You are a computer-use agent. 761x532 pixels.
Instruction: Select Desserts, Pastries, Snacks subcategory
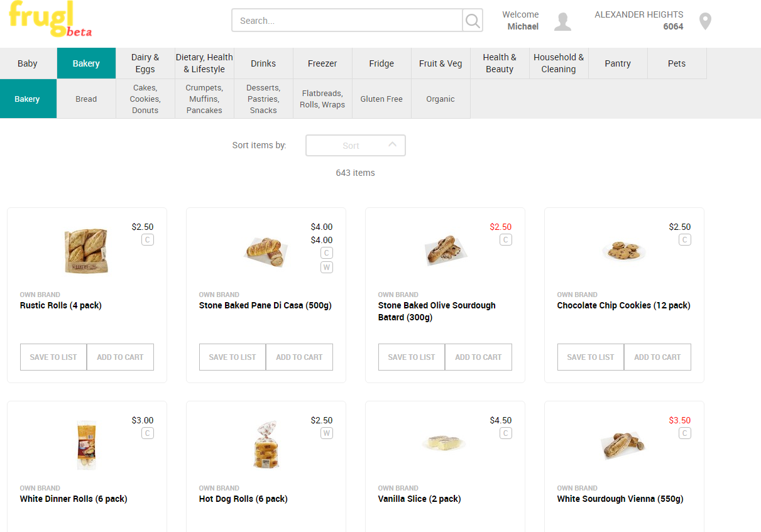(263, 99)
